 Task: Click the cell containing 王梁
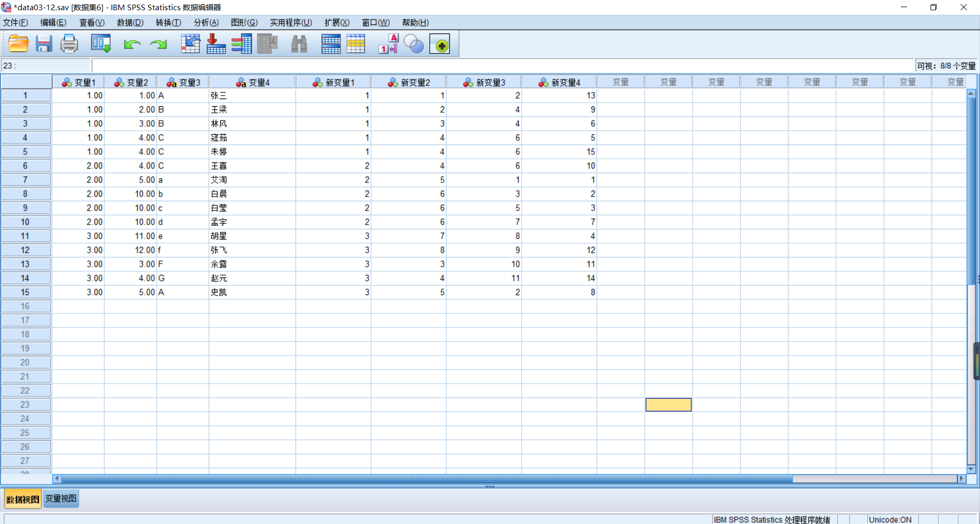pos(252,109)
